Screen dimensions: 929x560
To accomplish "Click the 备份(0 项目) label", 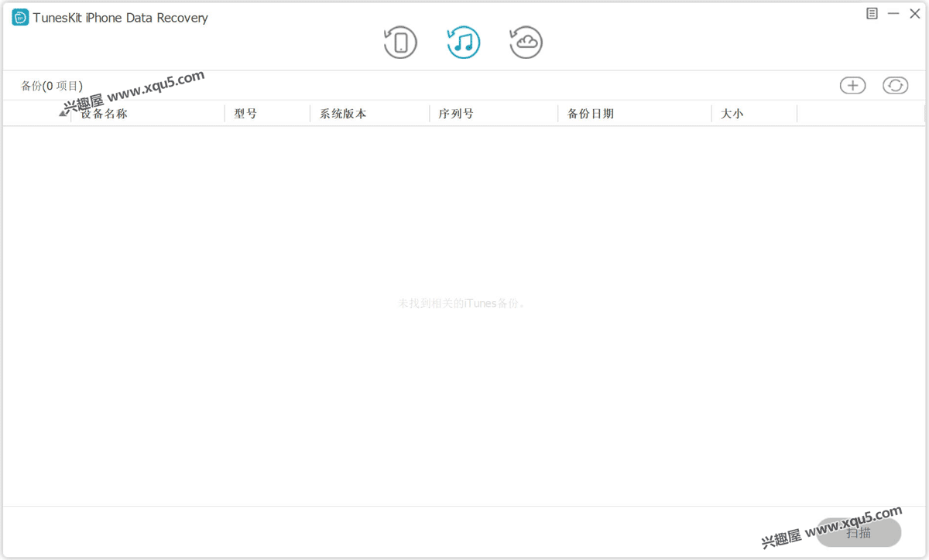I will [x=51, y=86].
